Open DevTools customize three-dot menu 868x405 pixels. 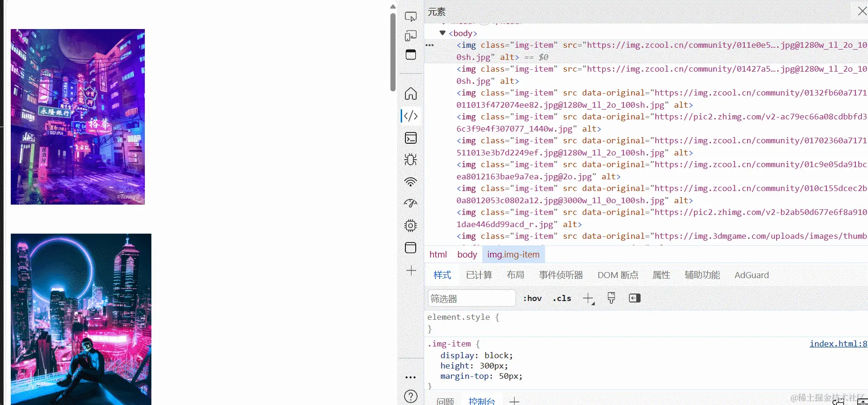(x=411, y=377)
